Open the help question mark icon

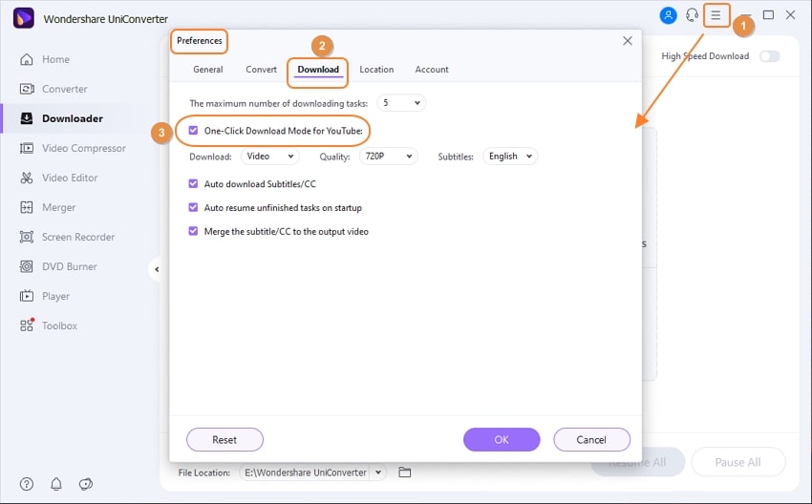(x=27, y=484)
